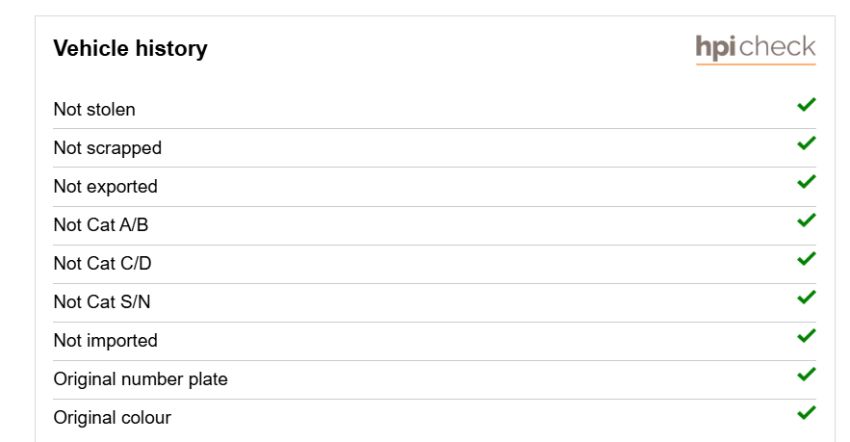Click the green check for Not Cat C/D
This screenshot has height=442, width=850.
pos(807,259)
